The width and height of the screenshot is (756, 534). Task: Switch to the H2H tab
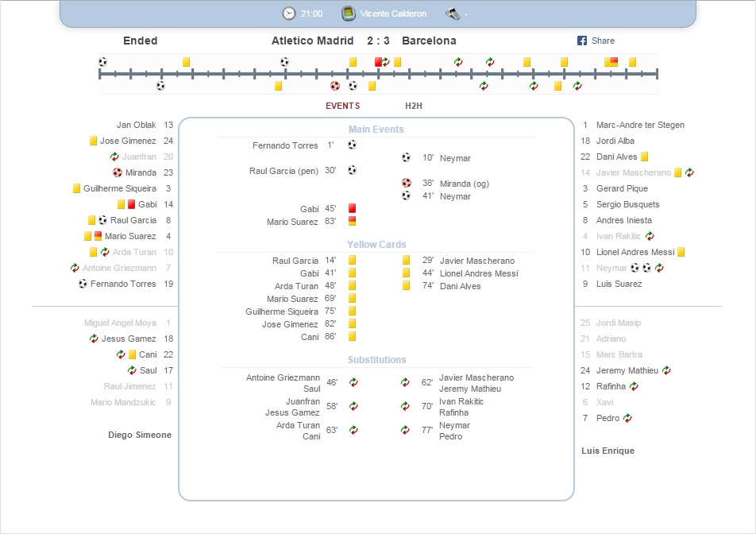coord(413,106)
